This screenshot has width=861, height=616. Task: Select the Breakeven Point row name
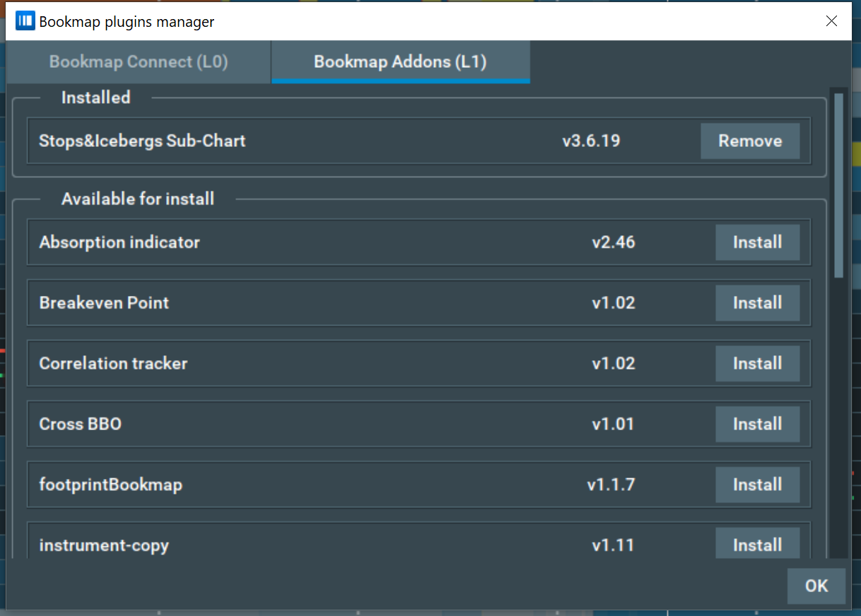[x=104, y=303]
